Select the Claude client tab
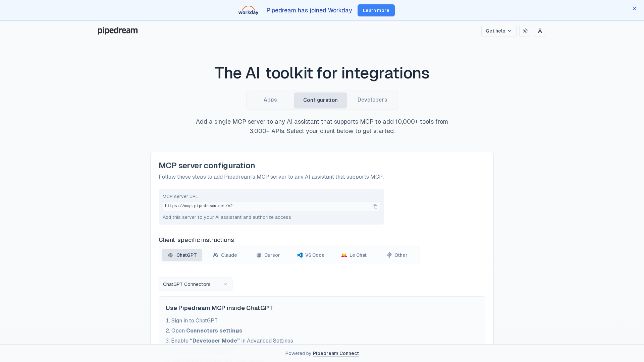This screenshot has width=644, height=362. tap(225, 255)
